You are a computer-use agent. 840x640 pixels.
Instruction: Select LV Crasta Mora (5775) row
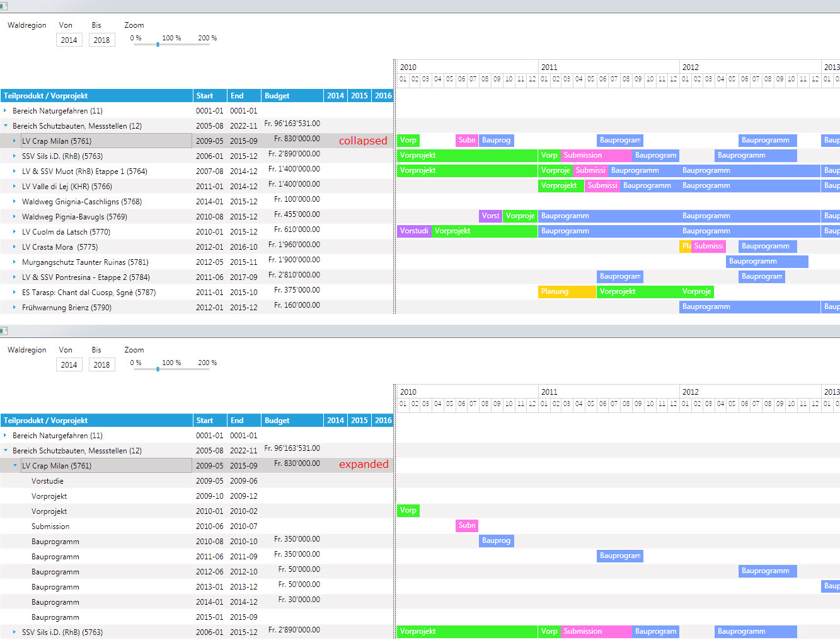pos(197,247)
